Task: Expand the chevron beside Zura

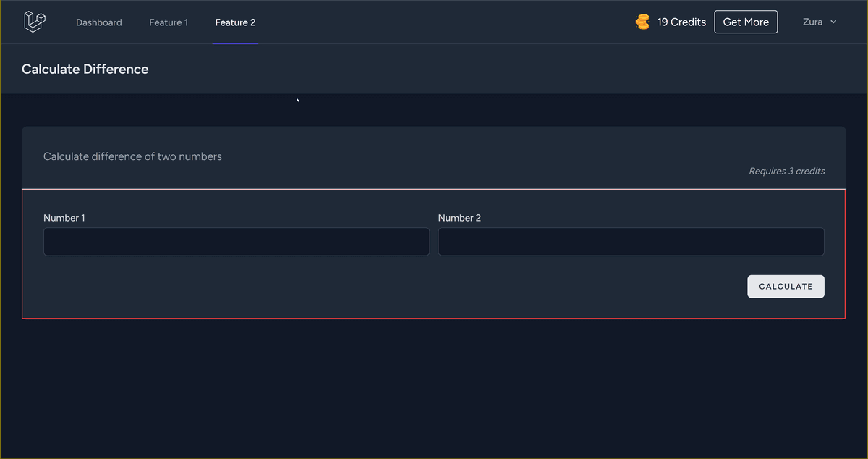Action: point(833,22)
